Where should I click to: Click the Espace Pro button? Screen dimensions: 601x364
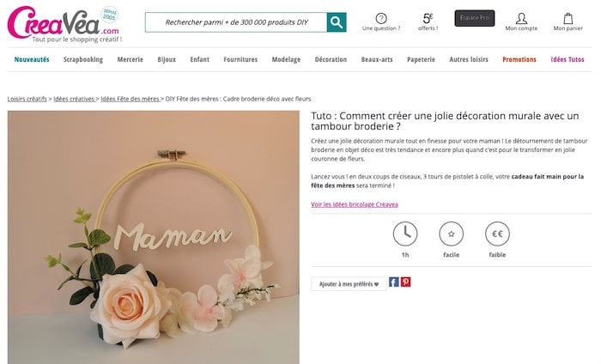coord(475,18)
